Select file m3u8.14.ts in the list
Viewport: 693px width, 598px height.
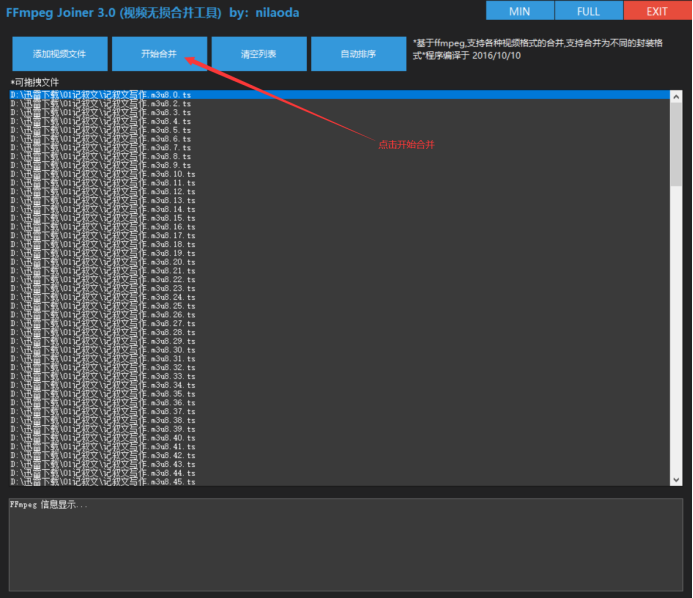point(339,209)
